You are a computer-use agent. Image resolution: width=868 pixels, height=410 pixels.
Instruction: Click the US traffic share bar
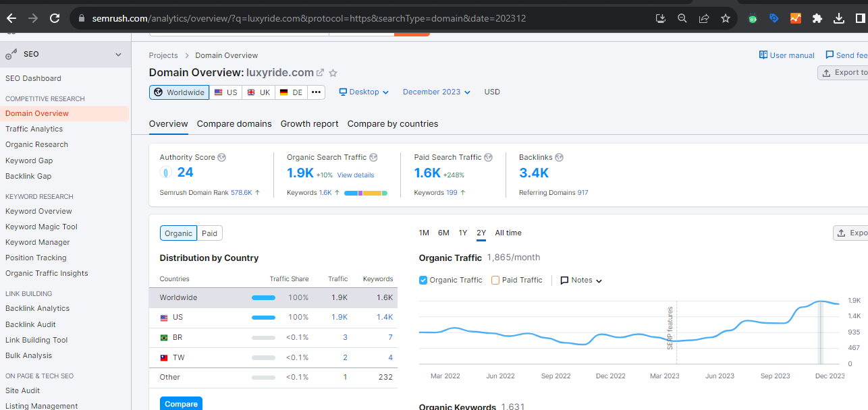[263, 317]
